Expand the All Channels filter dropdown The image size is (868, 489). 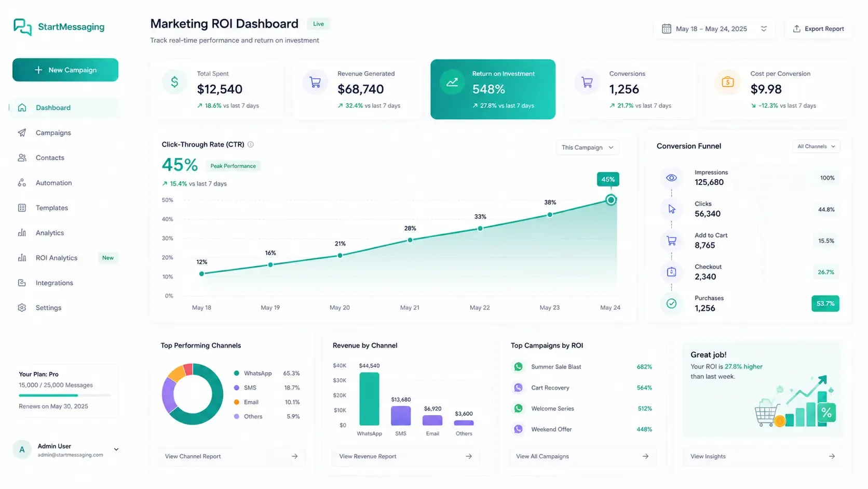(816, 147)
